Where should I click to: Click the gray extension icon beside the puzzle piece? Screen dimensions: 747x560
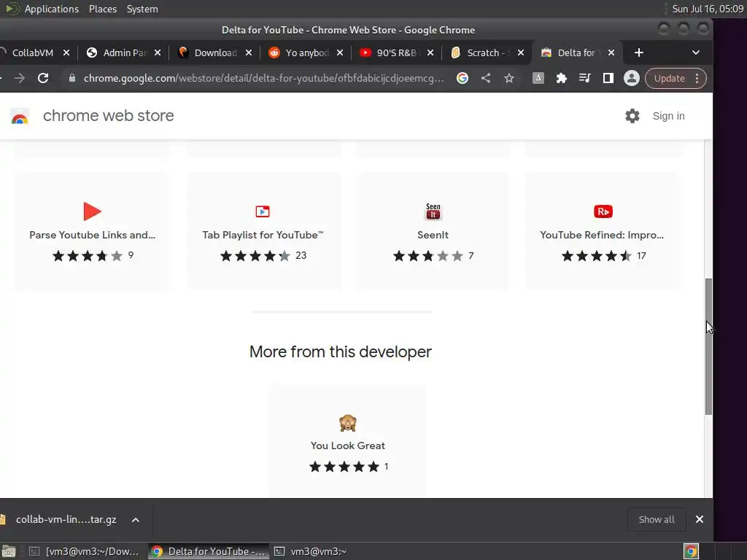538,78
